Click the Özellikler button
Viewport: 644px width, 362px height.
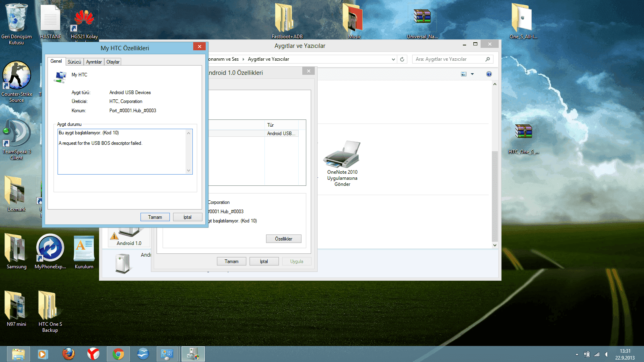point(284,239)
